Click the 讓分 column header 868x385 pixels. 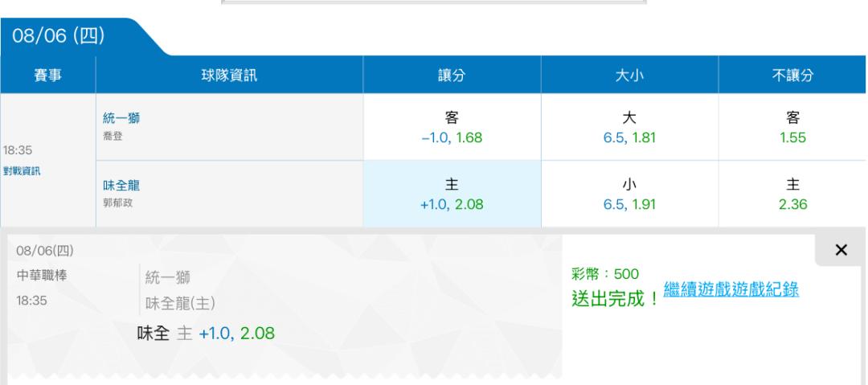click(x=452, y=75)
